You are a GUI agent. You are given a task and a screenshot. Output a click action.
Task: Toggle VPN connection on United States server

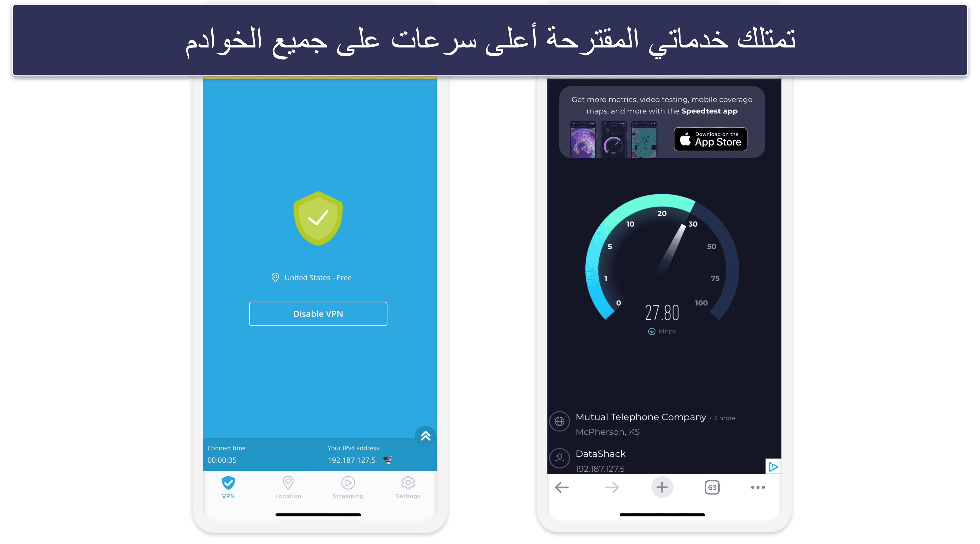point(318,313)
